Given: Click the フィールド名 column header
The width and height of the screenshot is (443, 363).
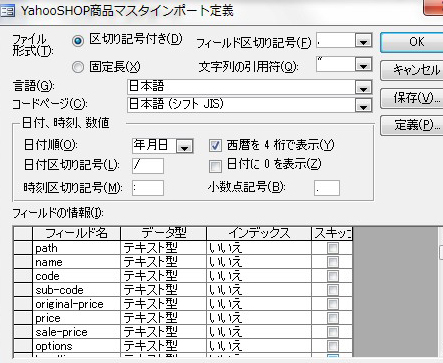Looking at the screenshot, I should coord(77,233).
